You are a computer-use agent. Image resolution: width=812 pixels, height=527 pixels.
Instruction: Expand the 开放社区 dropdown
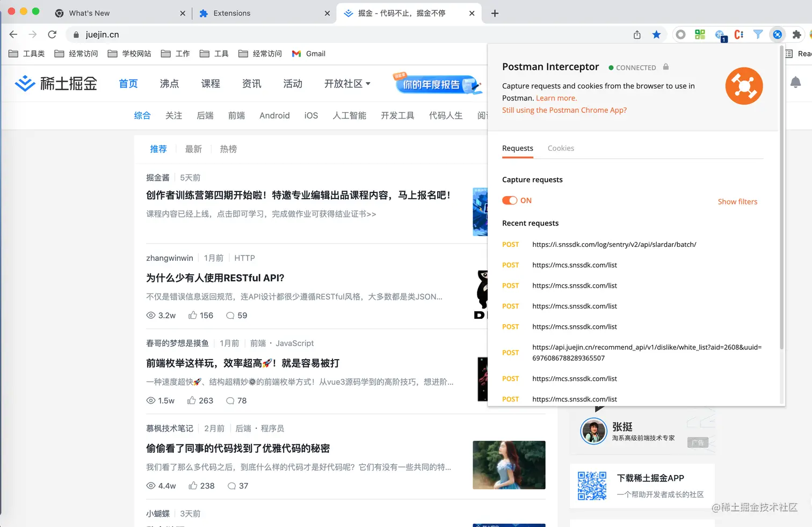[x=347, y=84]
